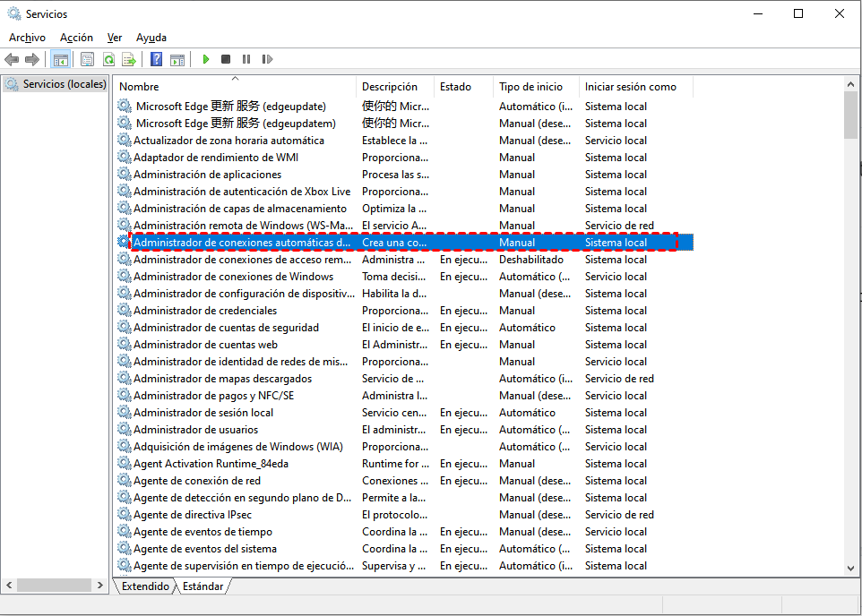Image resolution: width=862 pixels, height=616 pixels.
Task: Click the gear icon of Administrador de usuarios
Action: [125, 429]
